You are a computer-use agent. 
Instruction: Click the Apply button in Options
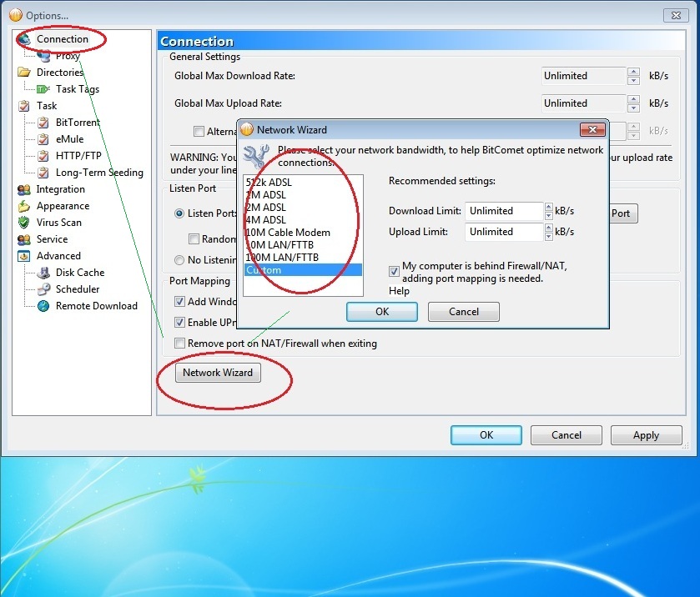[x=646, y=435]
